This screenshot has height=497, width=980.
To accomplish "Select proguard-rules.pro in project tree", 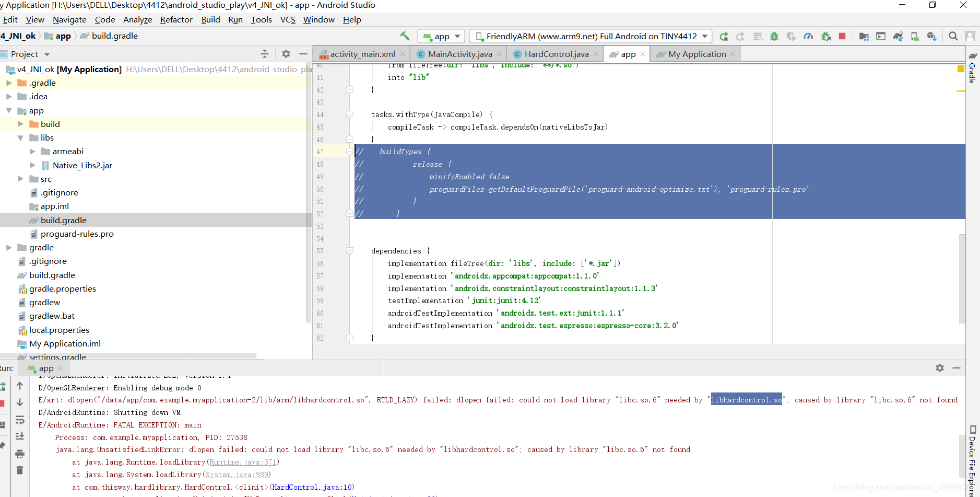I will coord(77,234).
